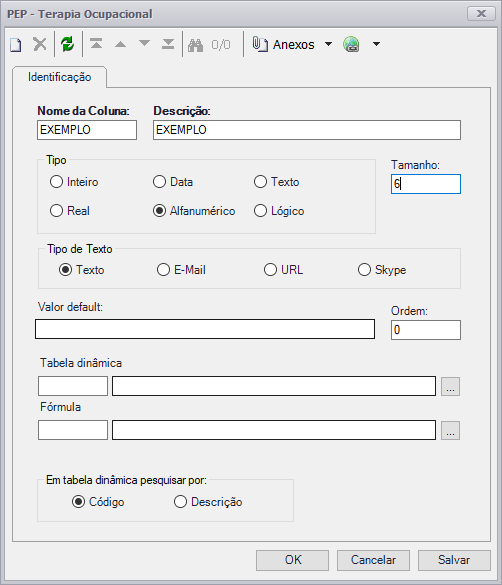Click Fórmula code field
This screenshot has width=502, height=585.
73,430
